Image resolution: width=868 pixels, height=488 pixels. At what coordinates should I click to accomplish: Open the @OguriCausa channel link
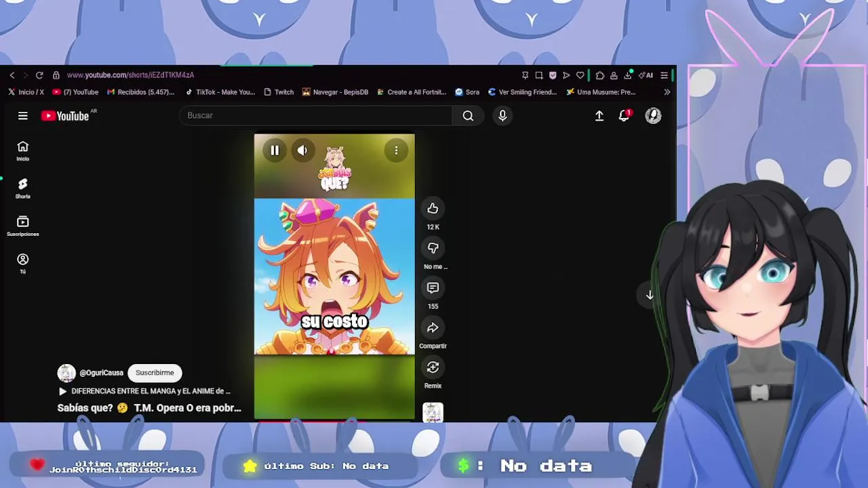[101, 373]
